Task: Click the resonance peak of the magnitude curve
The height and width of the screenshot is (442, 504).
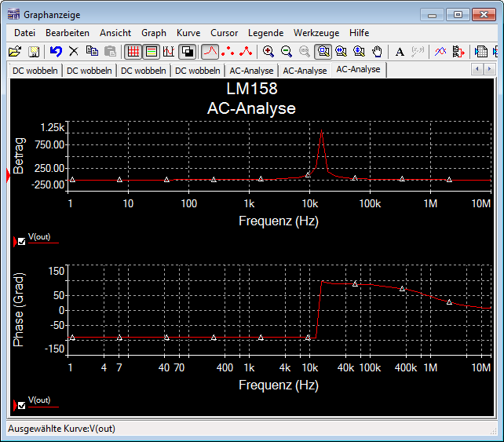Action: coord(321,130)
